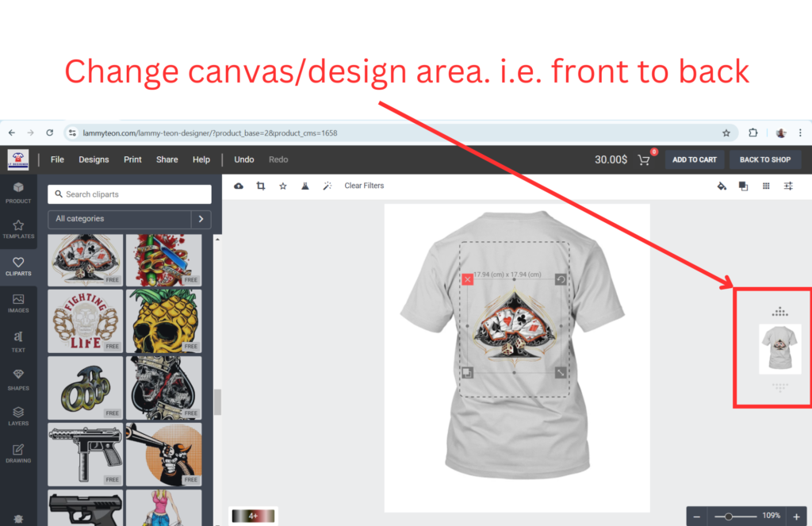Image resolution: width=812 pixels, height=526 pixels.
Task: Click the browser address bar URL
Action: 210,133
